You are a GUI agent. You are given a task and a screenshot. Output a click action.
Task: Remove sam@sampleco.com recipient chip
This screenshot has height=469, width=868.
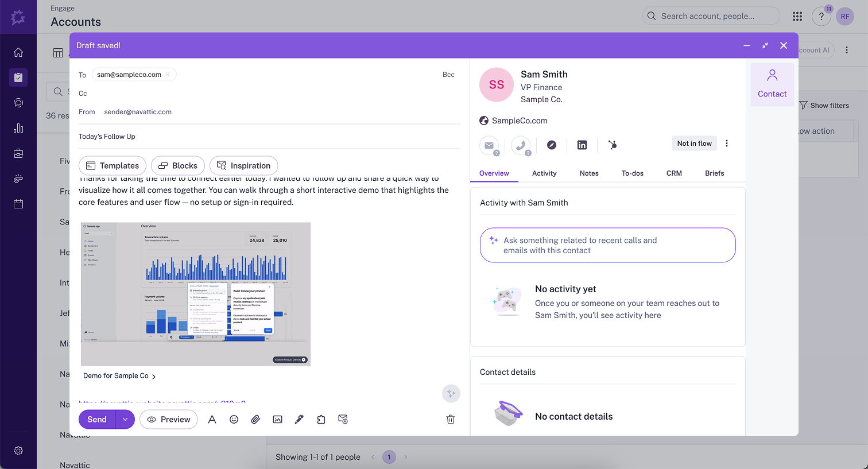tap(168, 75)
